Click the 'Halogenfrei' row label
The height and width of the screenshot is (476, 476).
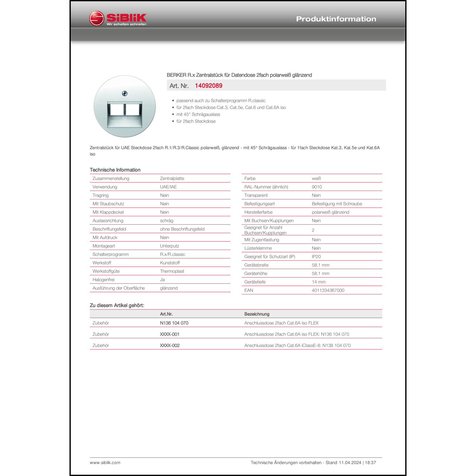[x=103, y=280]
